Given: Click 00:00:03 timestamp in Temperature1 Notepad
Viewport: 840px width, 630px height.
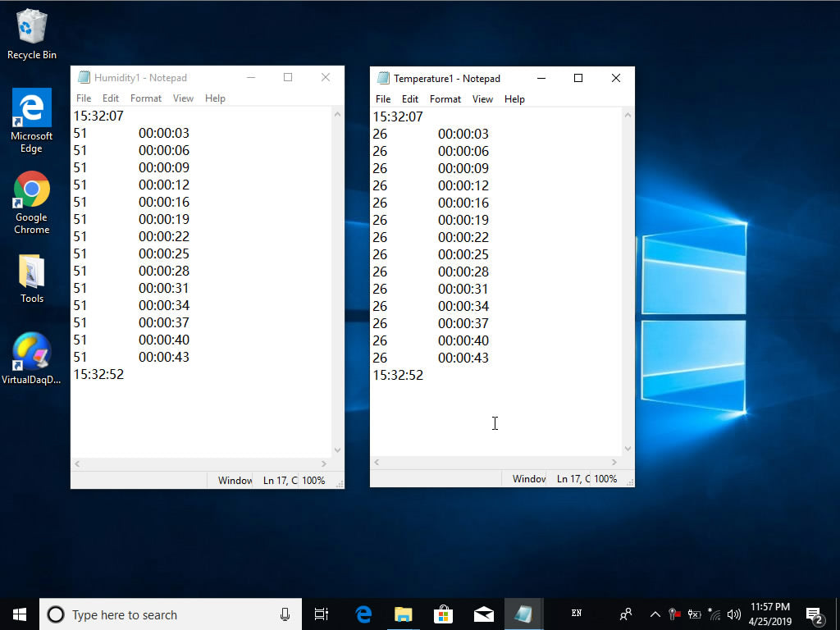Looking at the screenshot, I should click(x=463, y=134).
